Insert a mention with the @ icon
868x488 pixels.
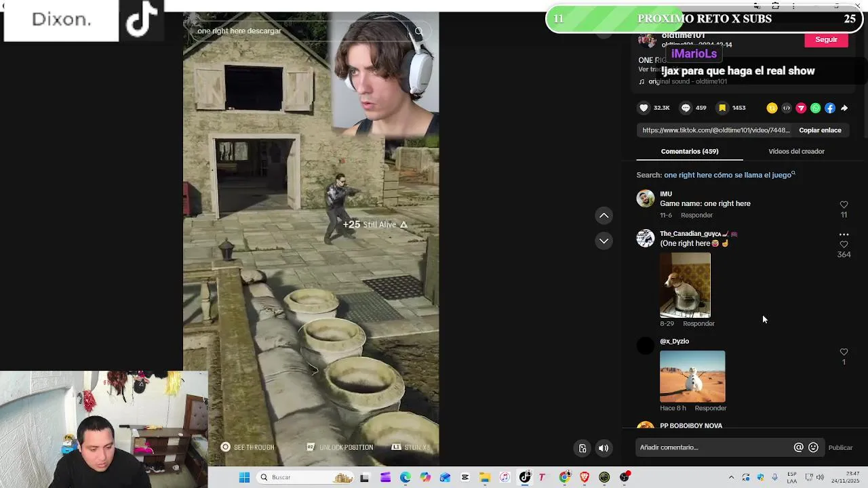pyautogui.click(x=799, y=447)
